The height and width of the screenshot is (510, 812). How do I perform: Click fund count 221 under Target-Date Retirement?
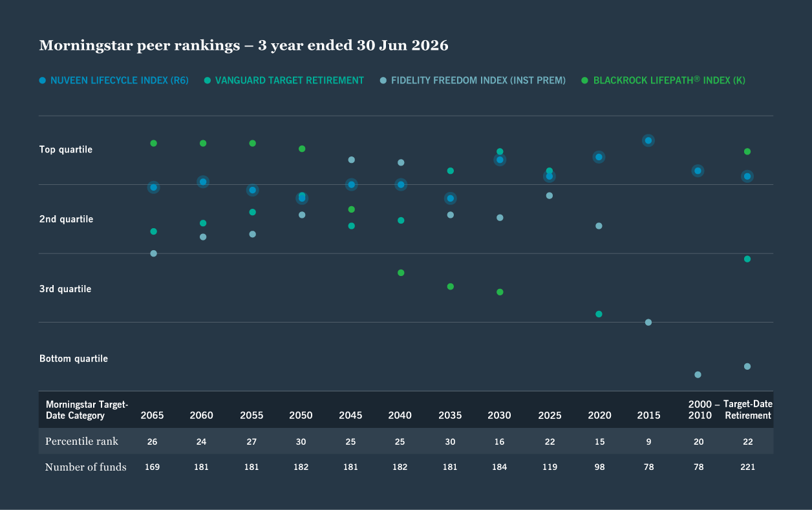[747, 467]
